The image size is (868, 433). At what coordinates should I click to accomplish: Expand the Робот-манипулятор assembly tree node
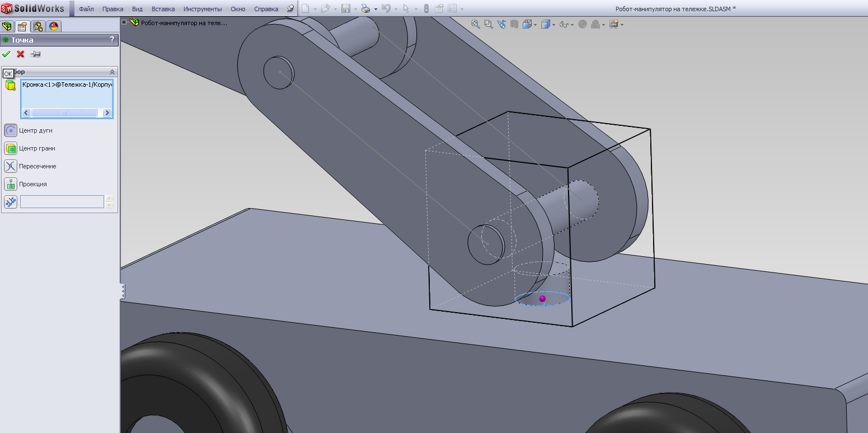pyautogui.click(x=124, y=22)
